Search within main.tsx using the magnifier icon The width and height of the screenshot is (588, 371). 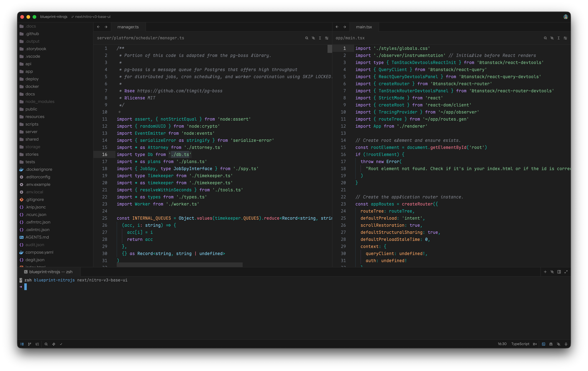[x=545, y=38]
